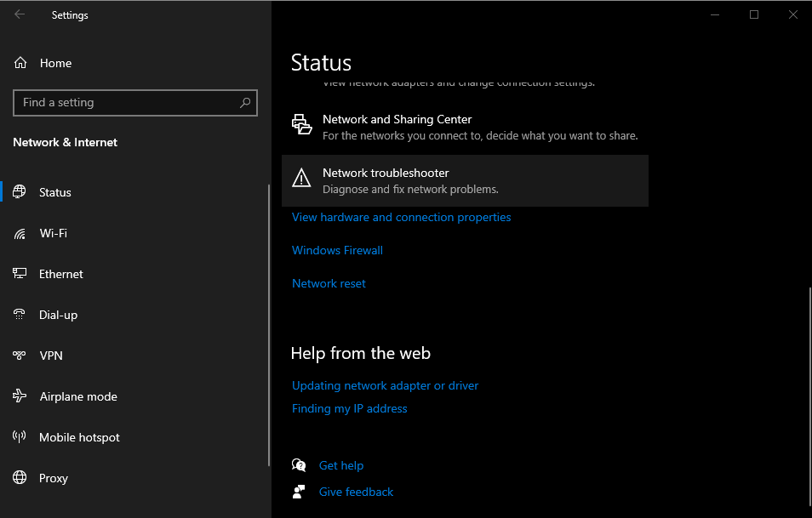
Task: Switch to Wi-Fi settings
Action: [x=134, y=233]
